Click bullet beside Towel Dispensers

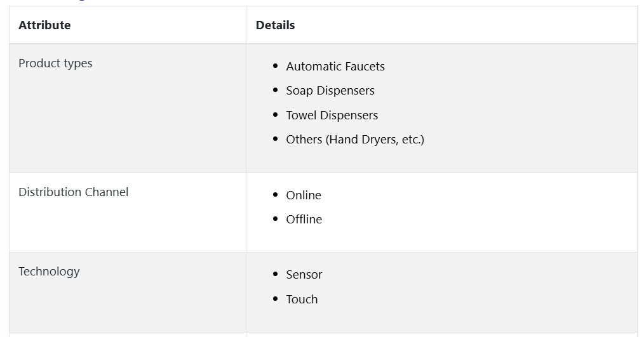(275, 114)
